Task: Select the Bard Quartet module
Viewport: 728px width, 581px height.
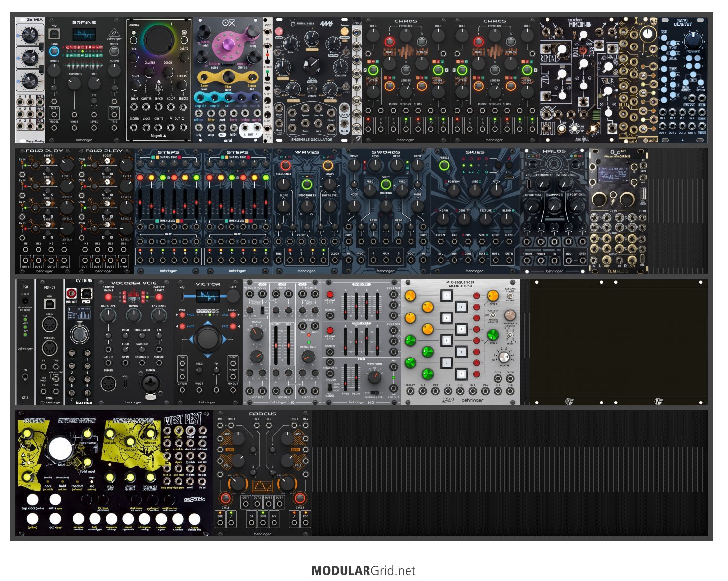Action: 682,80
